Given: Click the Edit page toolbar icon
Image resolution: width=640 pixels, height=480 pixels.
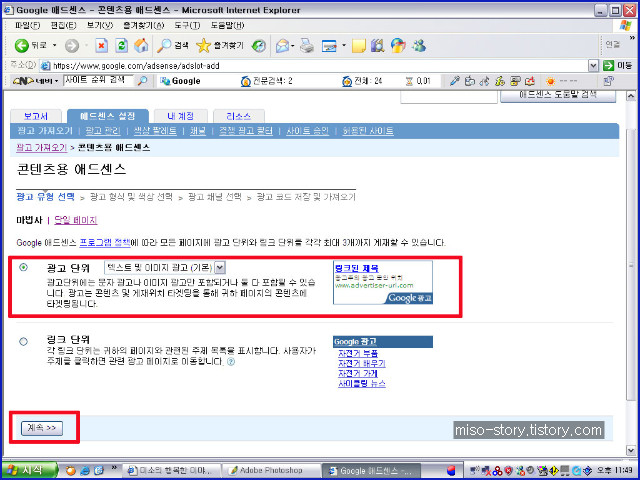Looking at the screenshot, I should [329, 45].
